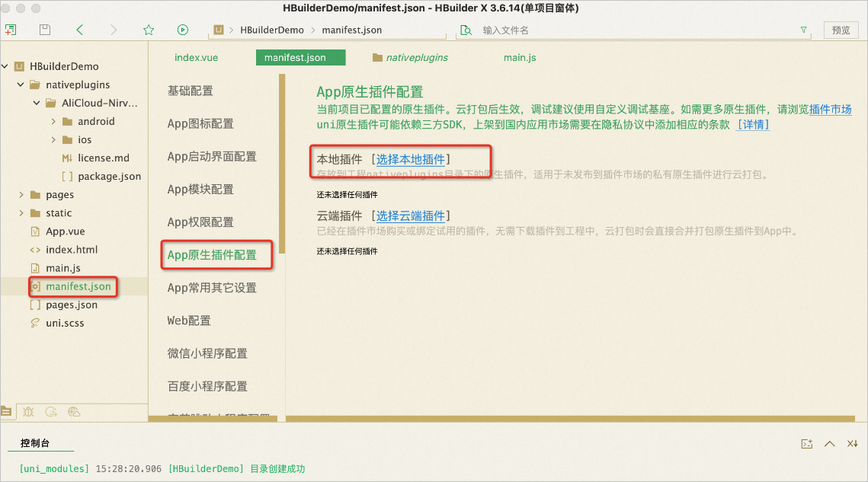Expand the android folder
Viewport: 868px width, 482px height.
point(53,121)
